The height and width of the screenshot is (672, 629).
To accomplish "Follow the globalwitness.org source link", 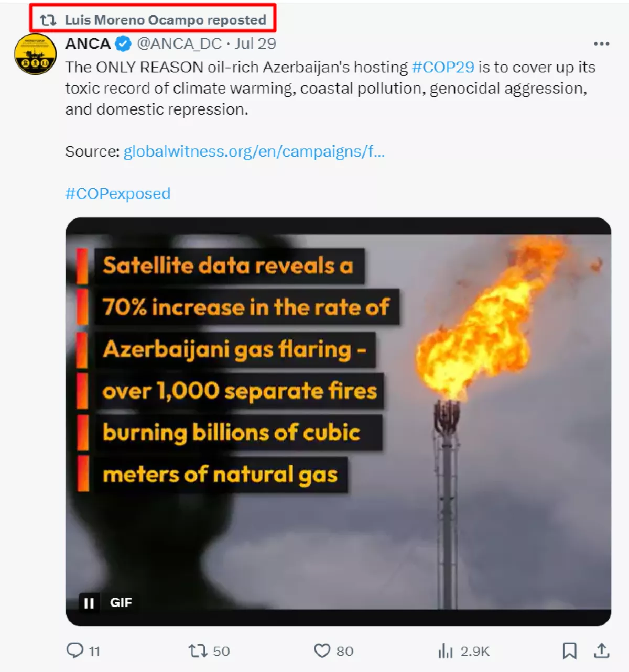I will (x=254, y=151).
